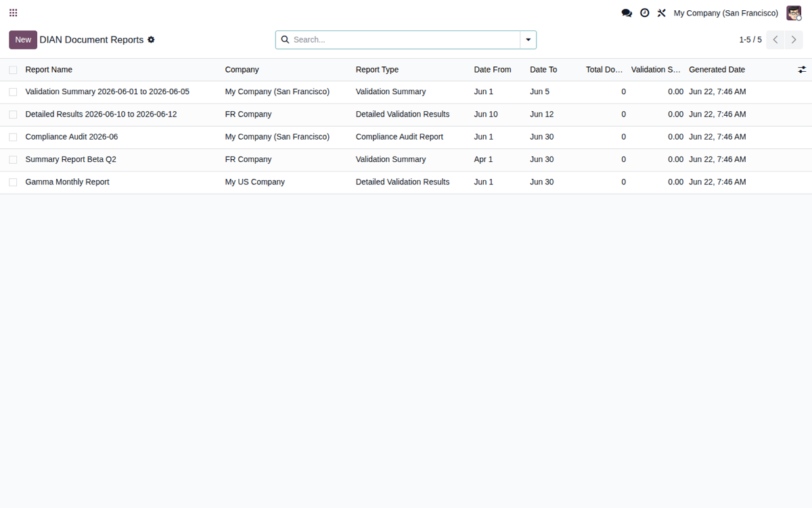Sort by the Report Name column
812x508 pixels.
tap(49, 70)
